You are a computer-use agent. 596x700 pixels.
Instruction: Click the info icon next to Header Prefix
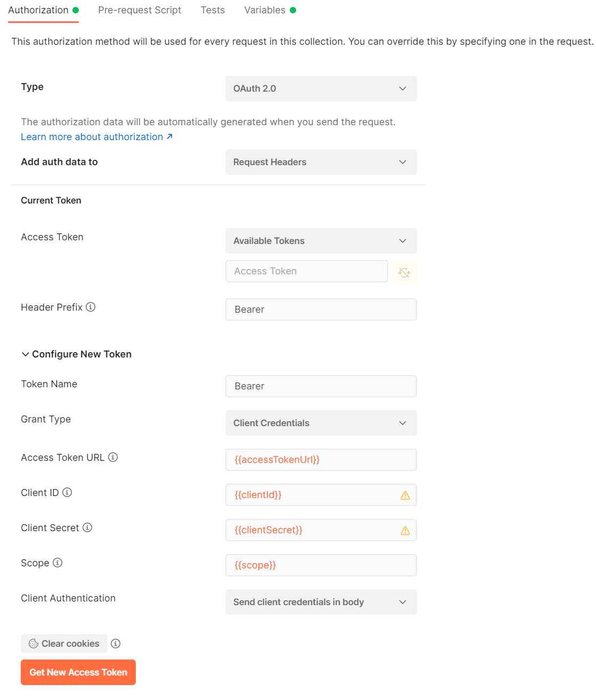tap(91, 307)
